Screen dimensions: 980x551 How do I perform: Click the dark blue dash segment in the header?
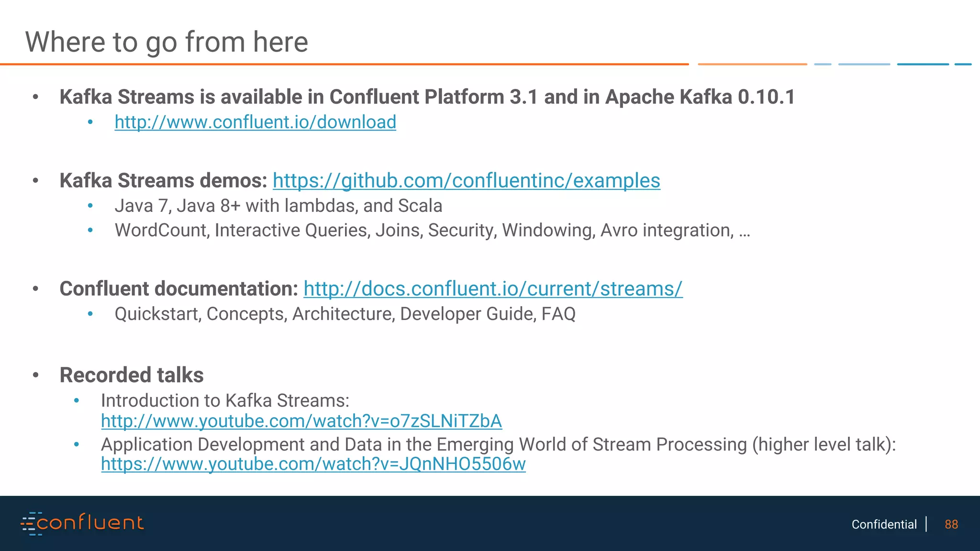tap(923, 64)
